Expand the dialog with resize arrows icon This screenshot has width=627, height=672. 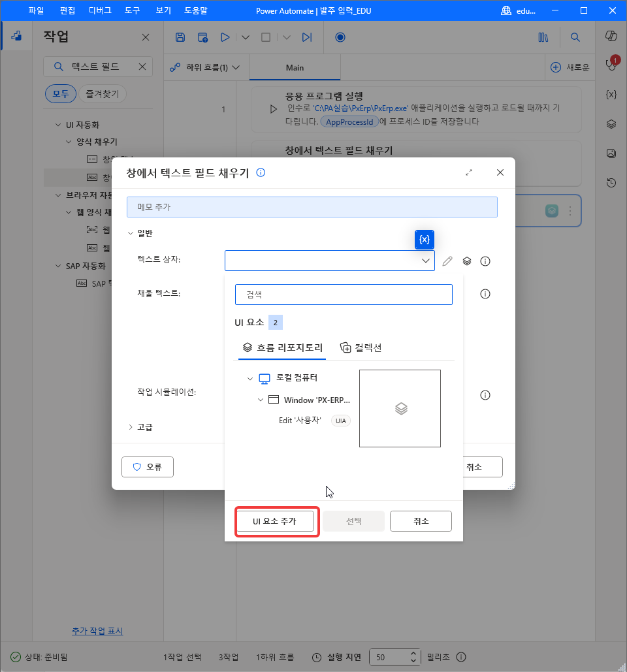click(469, 172)
